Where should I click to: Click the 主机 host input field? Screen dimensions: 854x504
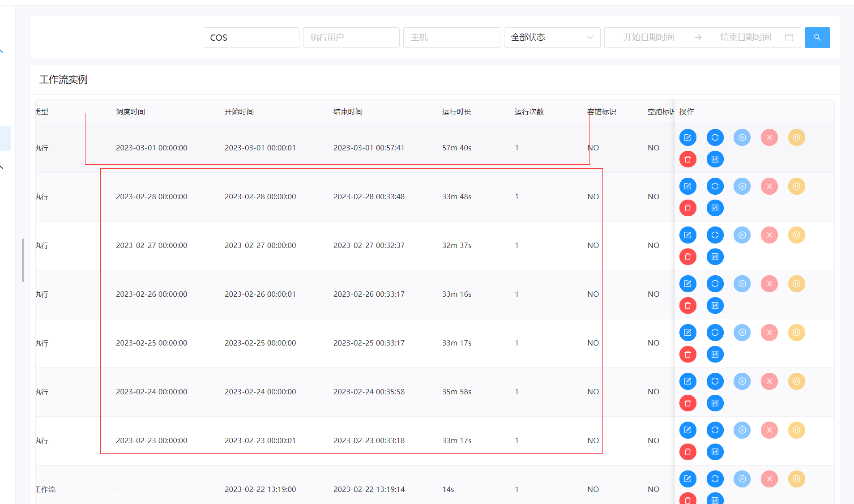pyautogui.click(x=451, y=38)
